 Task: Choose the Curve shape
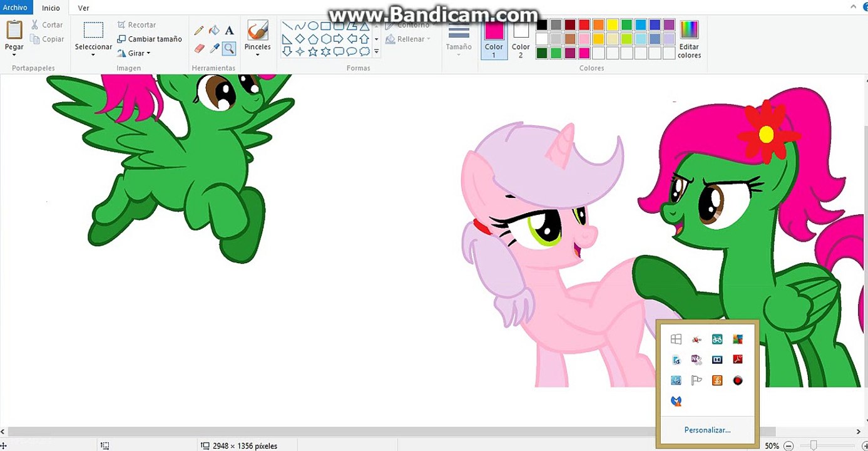(x=300, y=26)
